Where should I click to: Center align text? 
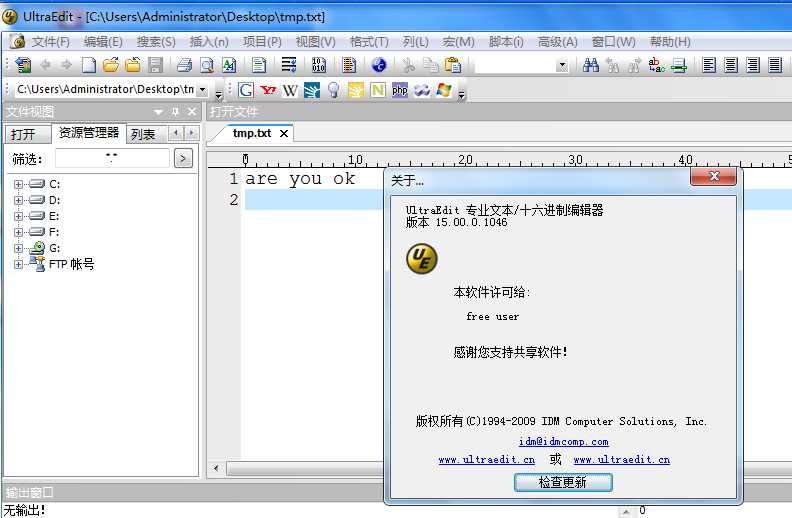tap(731, 65)
